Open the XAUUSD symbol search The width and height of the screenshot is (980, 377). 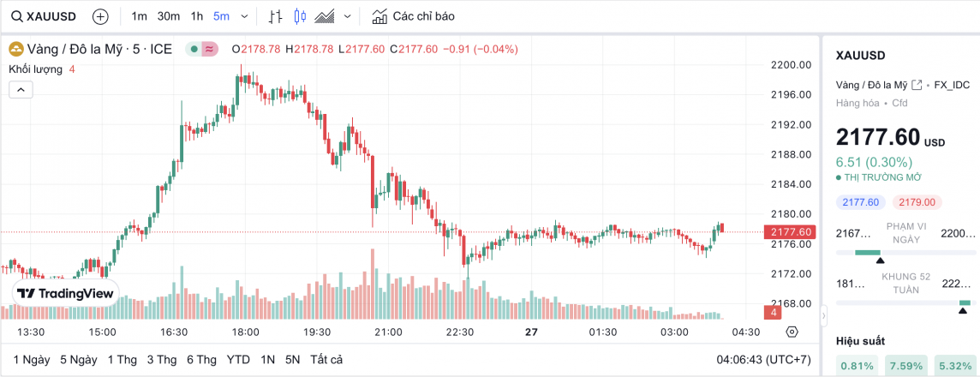click(41, 16)
